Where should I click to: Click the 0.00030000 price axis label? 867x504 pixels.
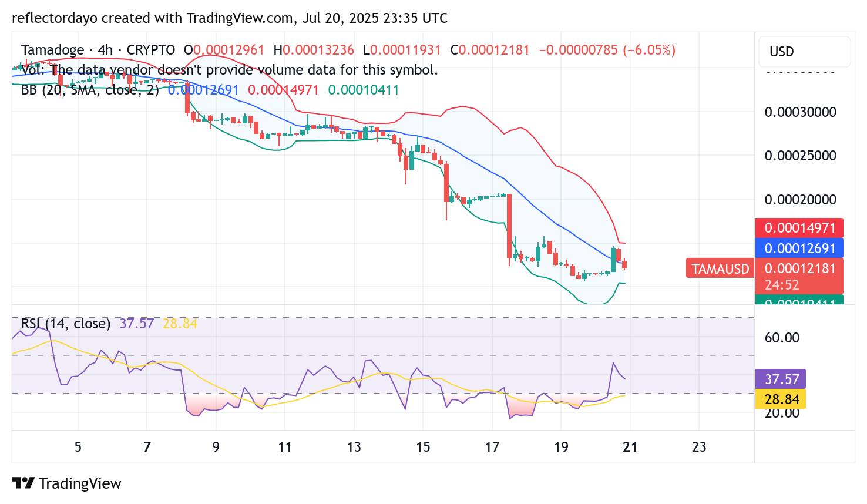tap(800, 112)
